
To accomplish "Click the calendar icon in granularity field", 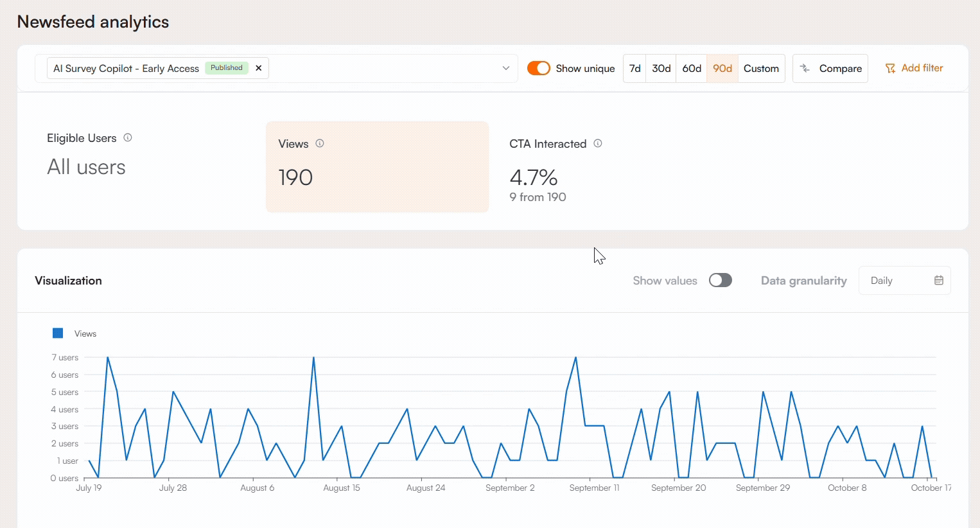I will 938,280.
